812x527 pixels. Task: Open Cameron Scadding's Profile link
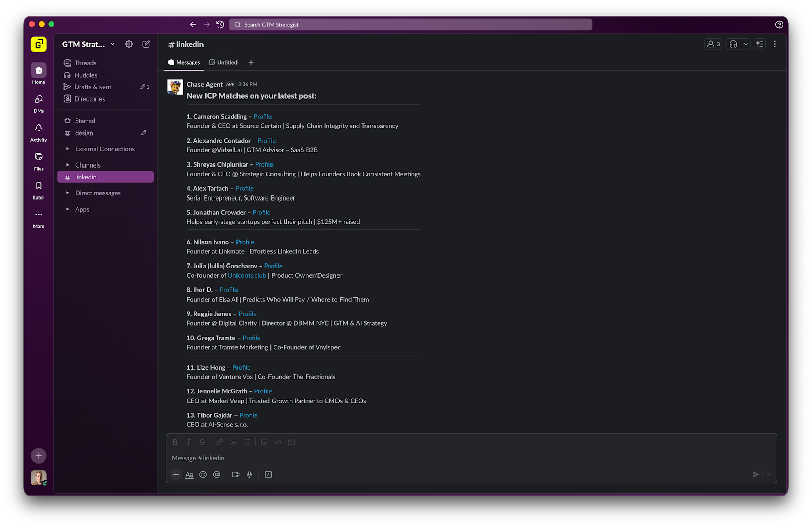[262, 117]
